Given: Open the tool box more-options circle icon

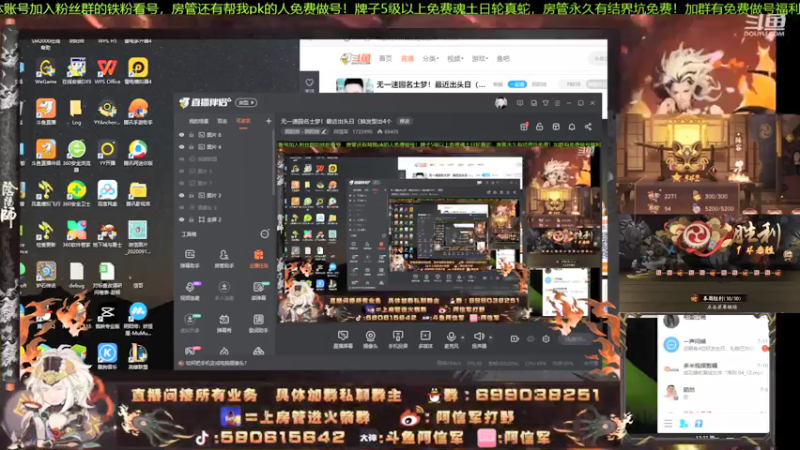Looking at the screenshot, I should [264, 234].
